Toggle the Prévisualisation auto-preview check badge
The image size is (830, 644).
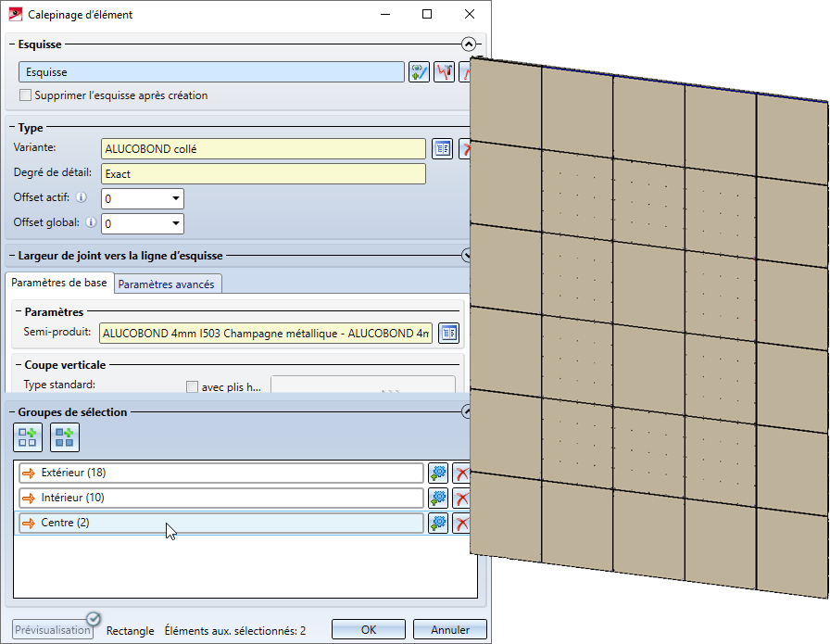[94, 619]
